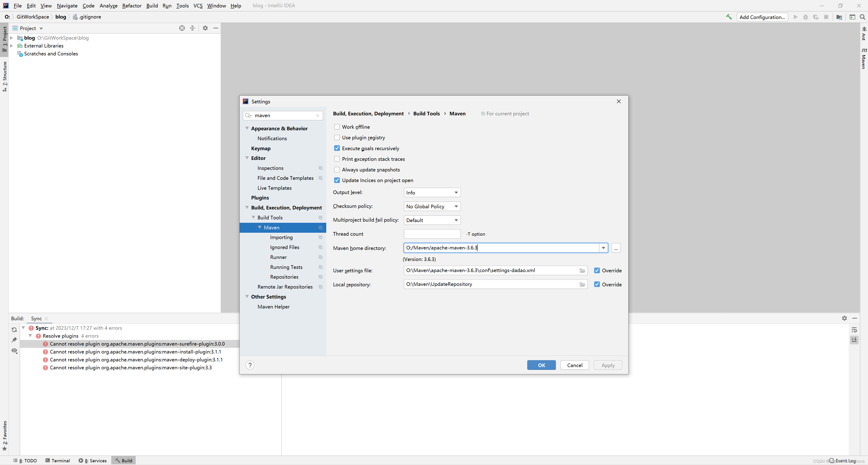This screenshot has width=868, height=465.
Task: Open the Refactor menu
Action: click(132, 5)
